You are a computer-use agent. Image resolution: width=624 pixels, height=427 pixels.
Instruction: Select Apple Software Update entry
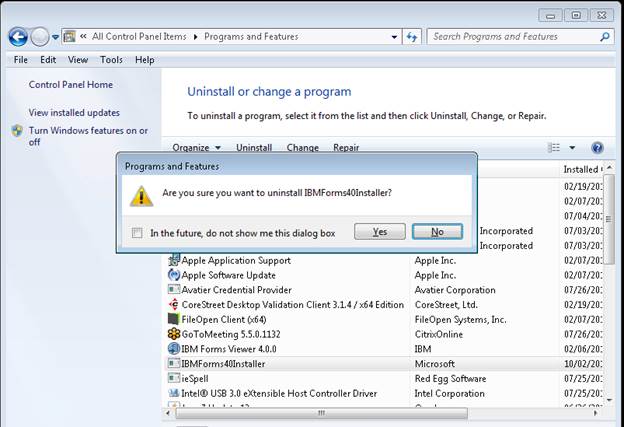(x=228, y=275)
